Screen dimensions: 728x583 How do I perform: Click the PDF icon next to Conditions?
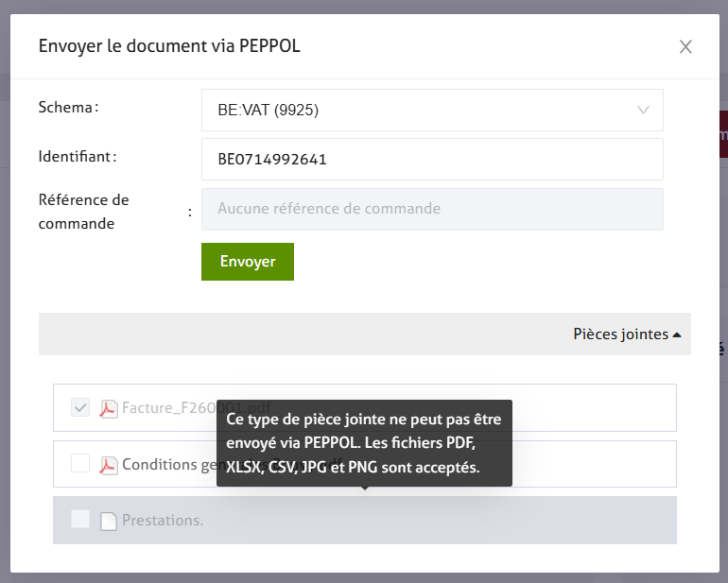point(109,465)
